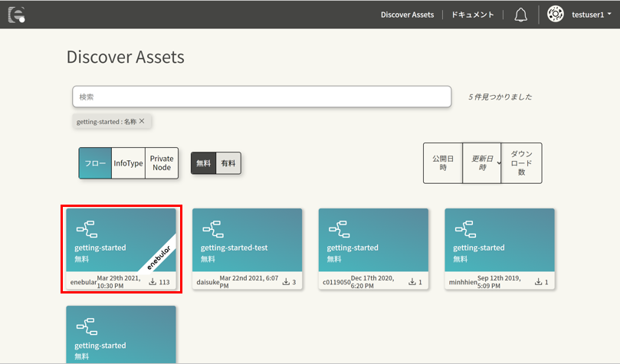Click the 5 件見つかりました result count
The width and height of the screenshot is (620, 364).
tap(500, 97)
